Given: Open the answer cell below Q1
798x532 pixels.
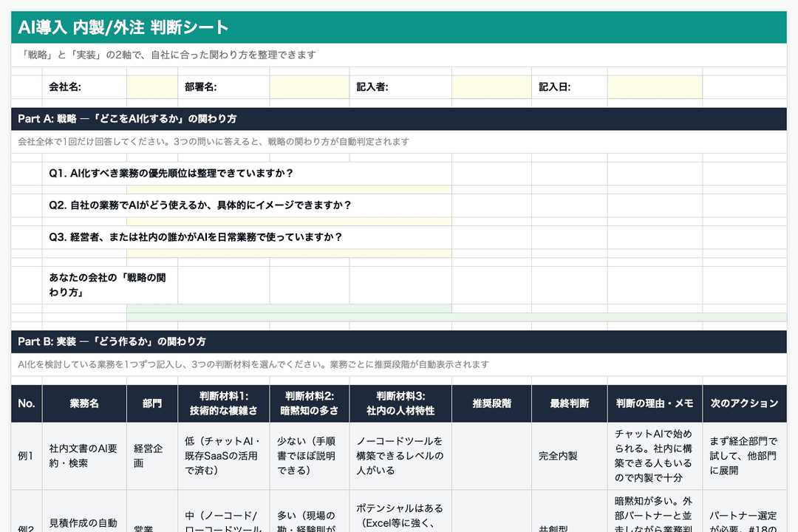Looking at the screenshot, I should tap(288, 188).
